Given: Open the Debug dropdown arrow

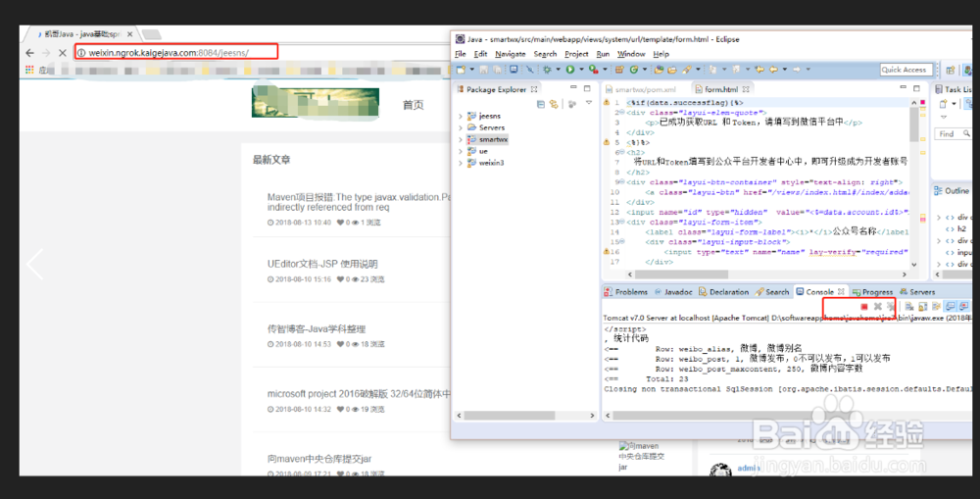Looking at the screenshot, I should (x=559, y=70).
